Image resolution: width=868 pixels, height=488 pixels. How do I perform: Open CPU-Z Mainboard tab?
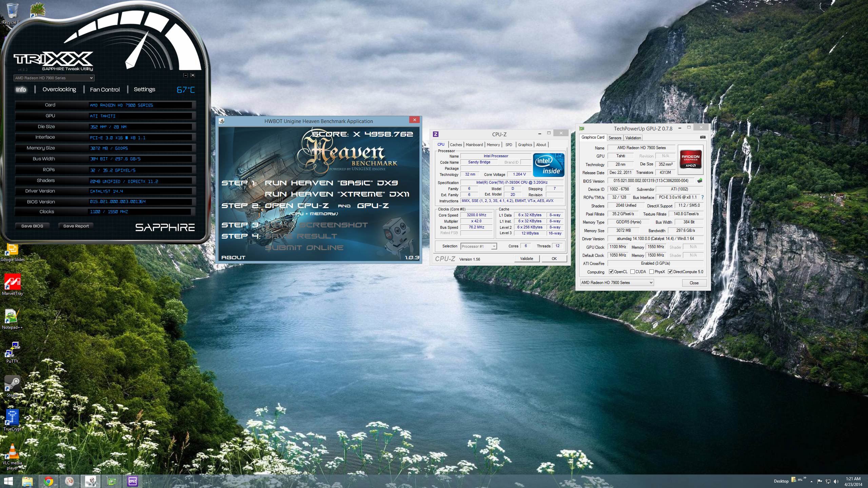474,145
